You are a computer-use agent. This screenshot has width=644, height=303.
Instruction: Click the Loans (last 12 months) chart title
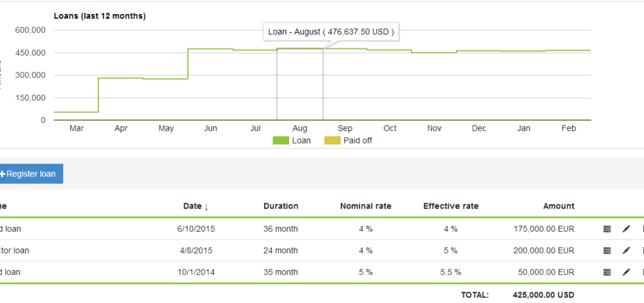(100, 16)
